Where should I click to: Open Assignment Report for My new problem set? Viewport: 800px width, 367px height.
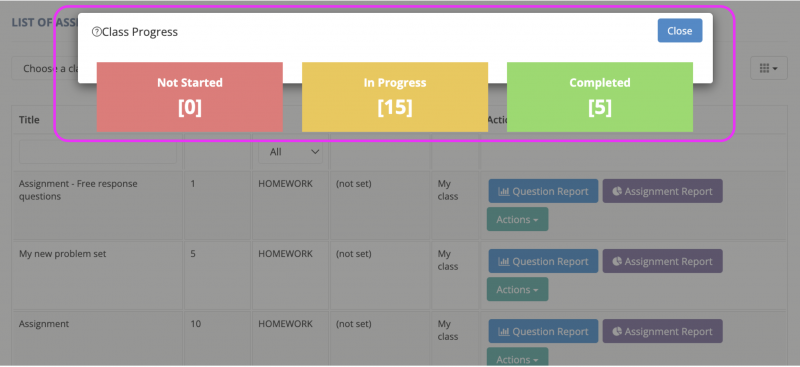coord(662,261)
